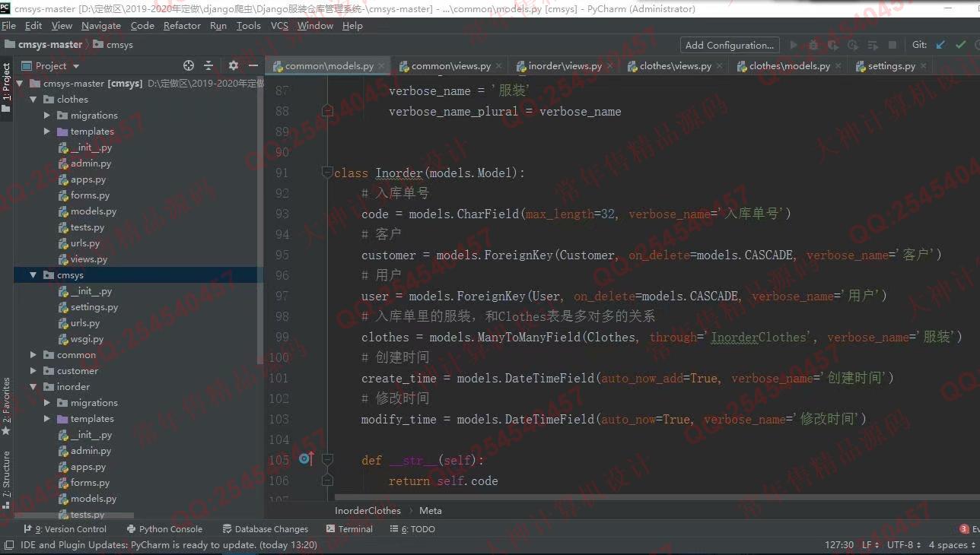Click 4 spaces indent selector
Viewport: 980px width, 555px height.
951,544
